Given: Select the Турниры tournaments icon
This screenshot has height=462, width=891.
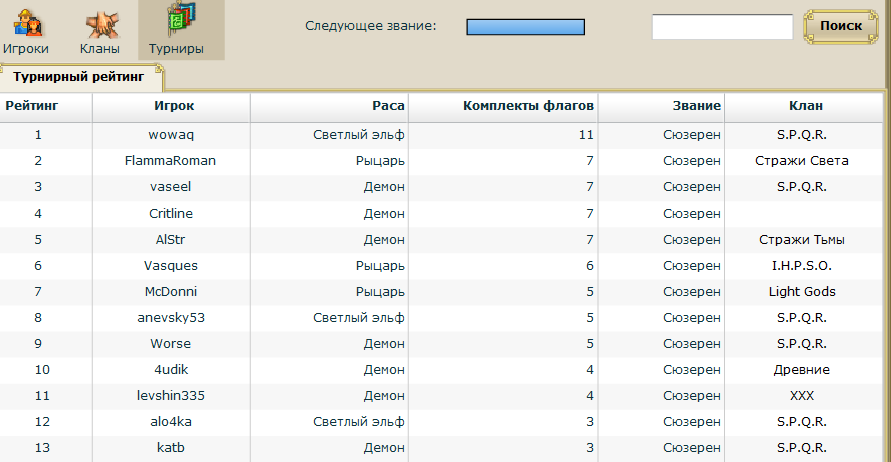Looking at the screenshot, I should point(176,30).
